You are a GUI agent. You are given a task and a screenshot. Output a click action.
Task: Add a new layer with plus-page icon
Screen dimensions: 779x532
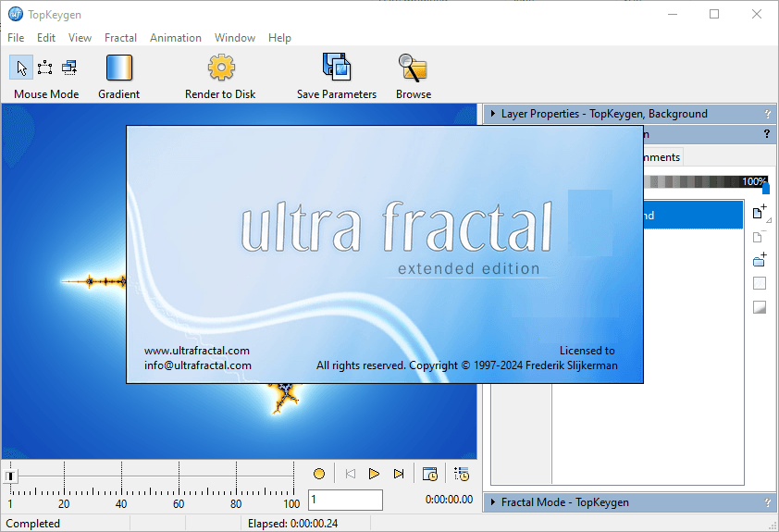click(x=760, y=212)
